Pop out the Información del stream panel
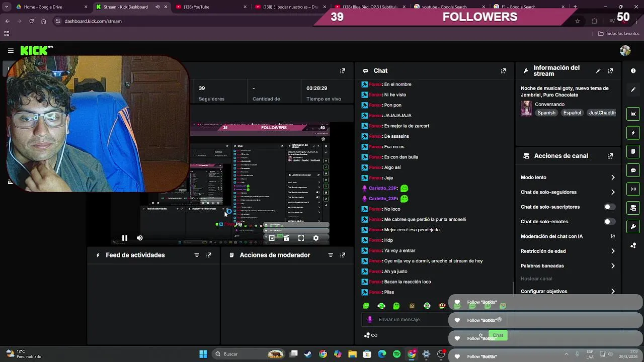 610,71
